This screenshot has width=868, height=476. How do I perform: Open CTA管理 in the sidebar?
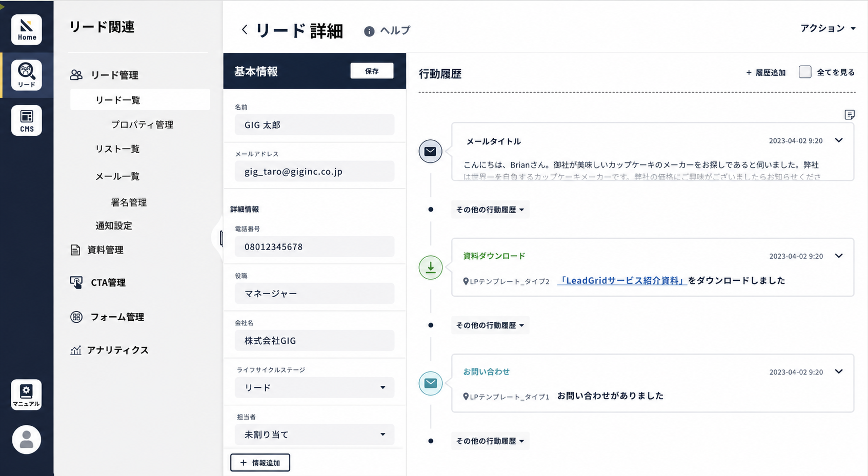click(x=108, y=282)
